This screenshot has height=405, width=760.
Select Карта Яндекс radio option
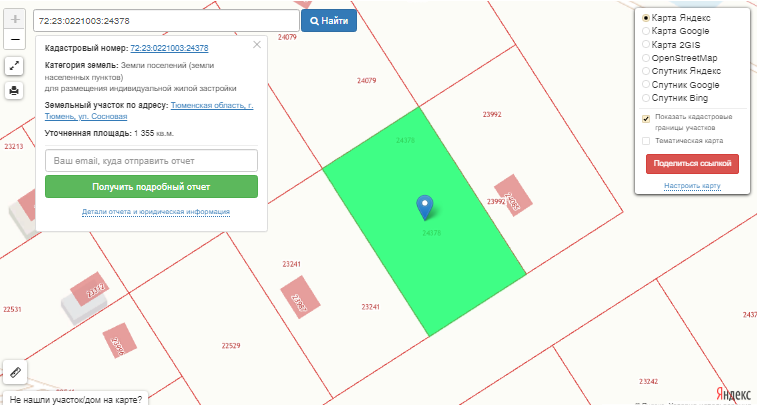click(x=646, y=18)
